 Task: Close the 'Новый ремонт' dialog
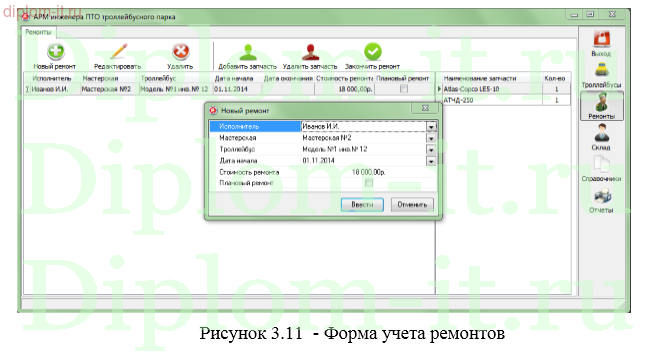(x=425, y=108)
